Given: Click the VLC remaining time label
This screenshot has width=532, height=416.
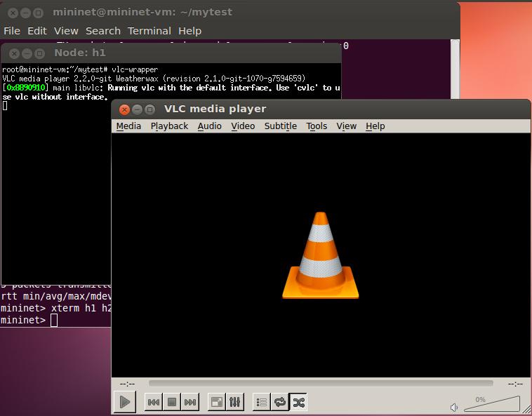Looking at the screenshot, I should 515,384.
